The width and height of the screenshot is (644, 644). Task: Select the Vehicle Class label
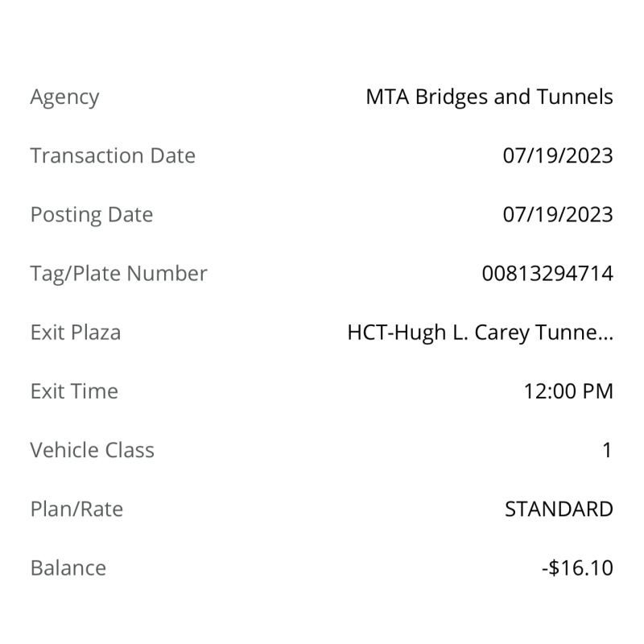click(93, 450)
